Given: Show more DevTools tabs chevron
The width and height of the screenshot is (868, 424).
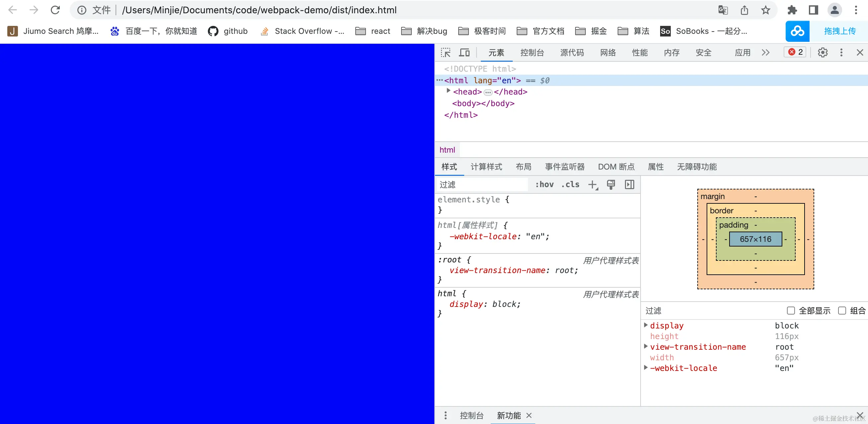Looking at the screenshot, I should click(765, 52).
